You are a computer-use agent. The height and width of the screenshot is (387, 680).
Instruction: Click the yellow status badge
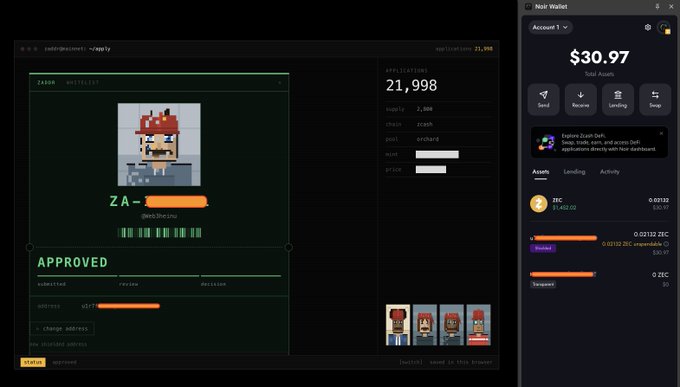click(x=33, y=362)
